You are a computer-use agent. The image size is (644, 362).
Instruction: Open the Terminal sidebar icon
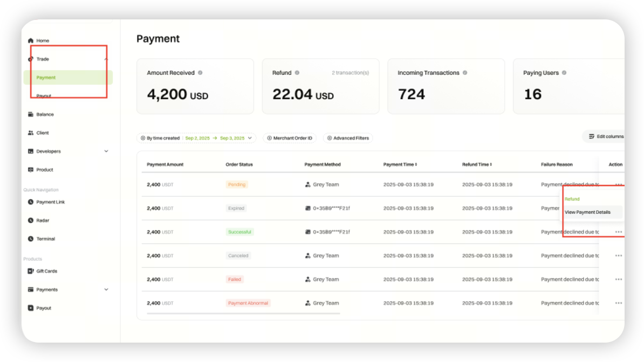point(31,239)
